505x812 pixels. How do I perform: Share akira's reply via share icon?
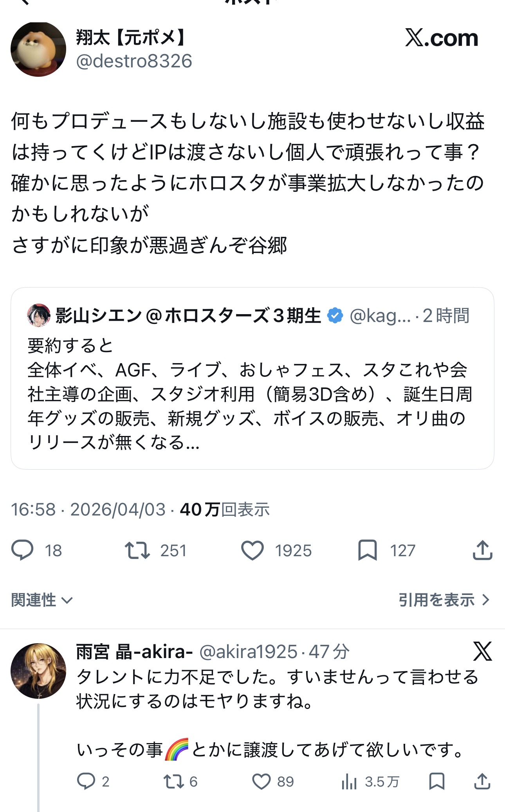pos(482,781)
